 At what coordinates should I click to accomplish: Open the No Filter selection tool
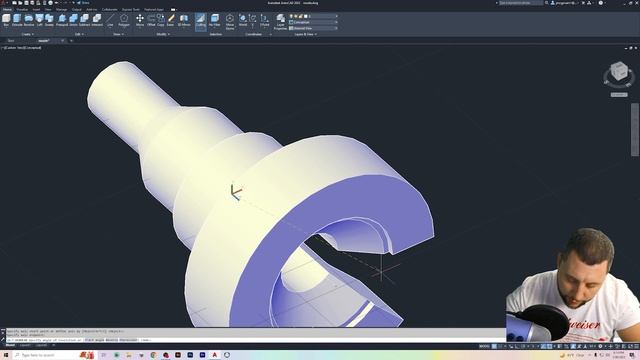click(215, 20)
